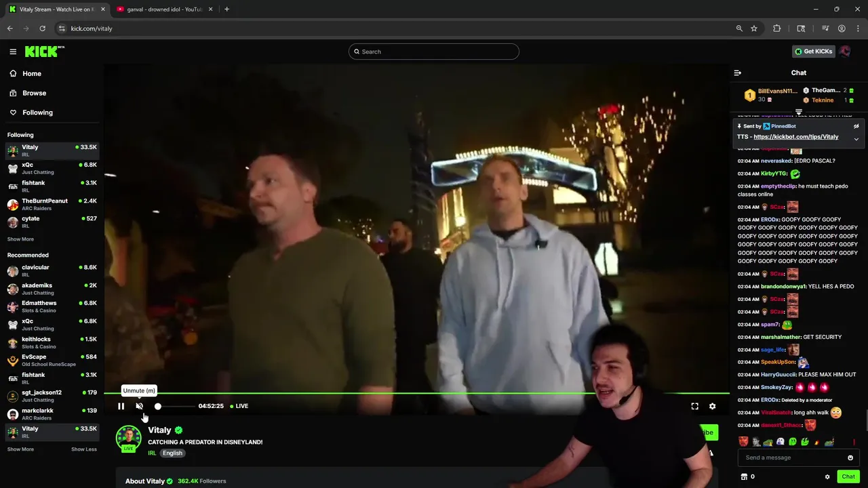Open emoji picker in message box
868x488 pixels.
coord(850,457)
